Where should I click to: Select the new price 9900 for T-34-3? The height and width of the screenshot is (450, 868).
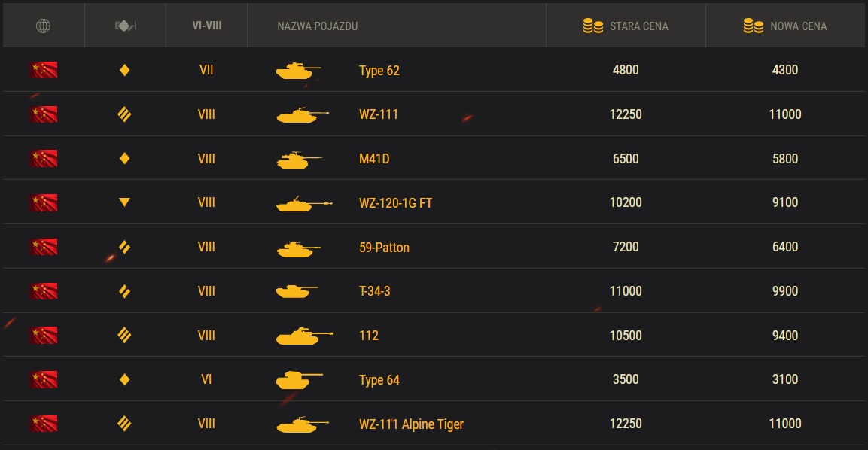(785, 291)
